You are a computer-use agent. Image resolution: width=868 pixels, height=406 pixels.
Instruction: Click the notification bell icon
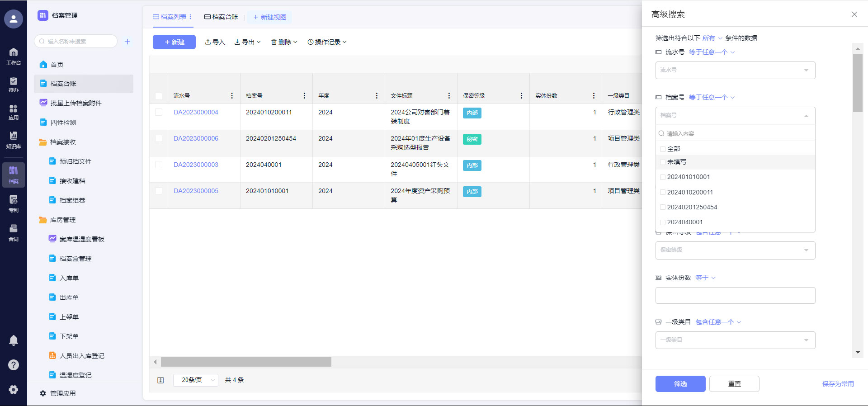pyautogui.click(x=14, y=340)
